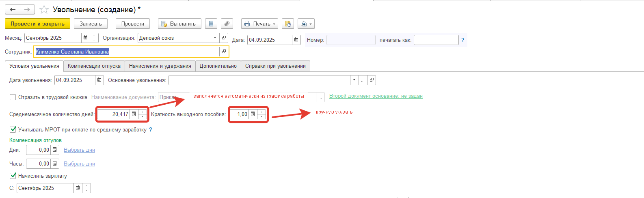
Task: Uncheck Учитывать МРОТ при оплате checkbox
Action: pyautogui.click(x=13, y=129)
